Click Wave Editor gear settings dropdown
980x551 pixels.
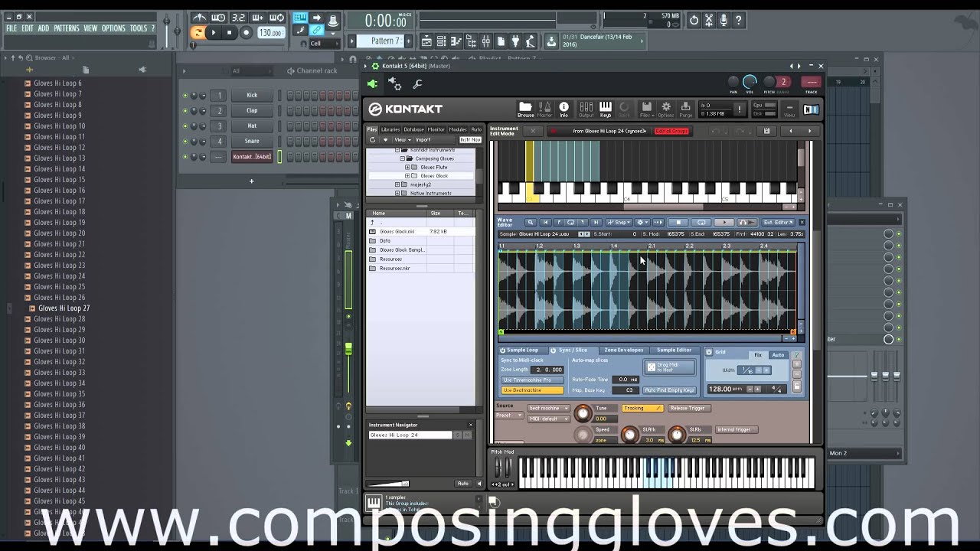click(x=642, y=222)
